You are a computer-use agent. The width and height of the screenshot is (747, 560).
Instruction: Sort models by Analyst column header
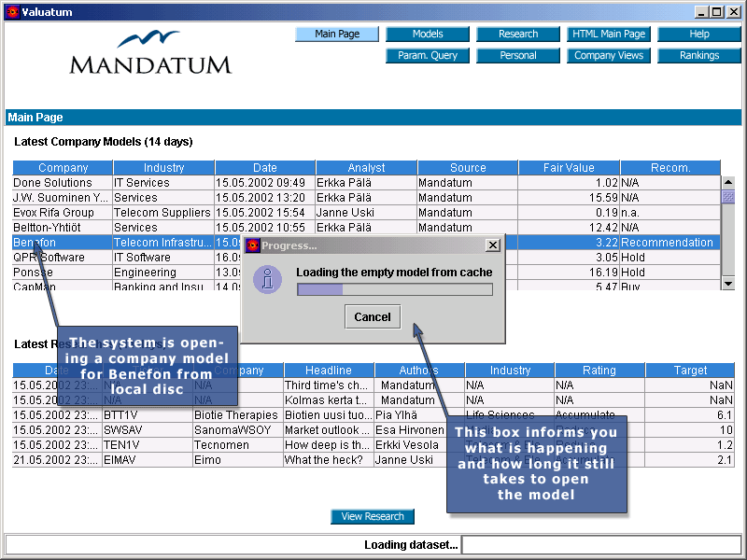(366, 168)
